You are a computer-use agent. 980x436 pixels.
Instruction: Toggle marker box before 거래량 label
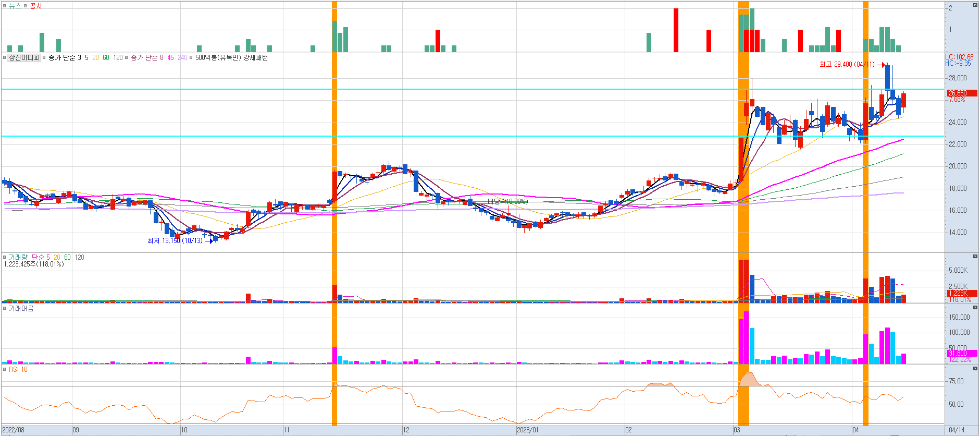[5, 257]
